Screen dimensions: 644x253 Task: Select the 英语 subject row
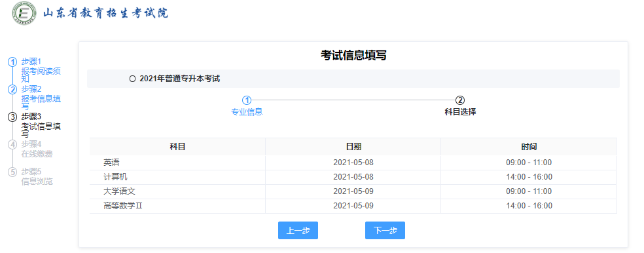353,163
